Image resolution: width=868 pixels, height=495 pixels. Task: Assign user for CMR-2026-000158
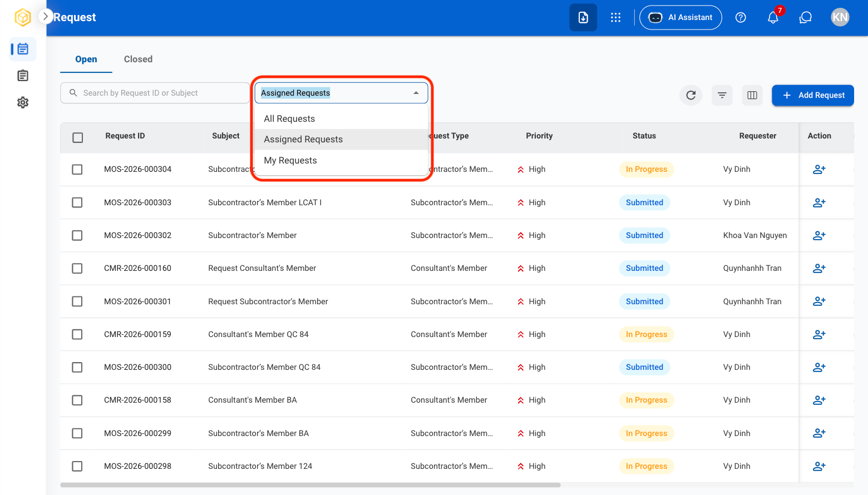[819, 400]
